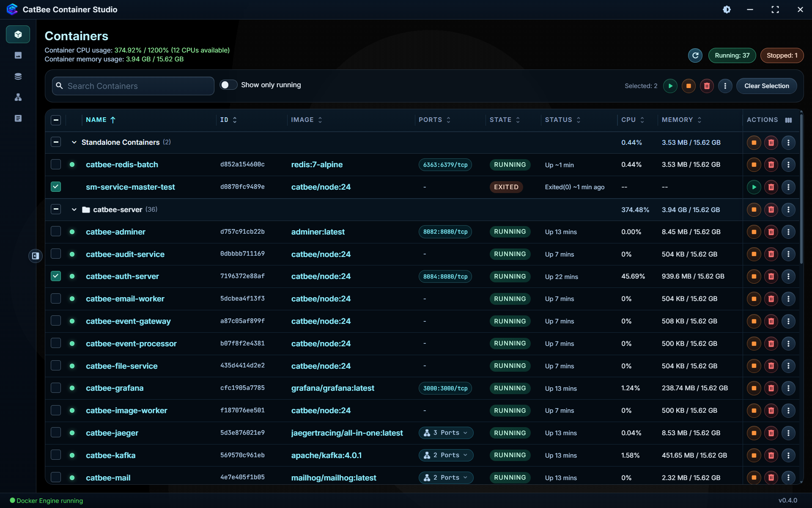The image size is (812, 508).
Task: Stop the selected containers from the toolbar
Action: (x=689, y=86)
